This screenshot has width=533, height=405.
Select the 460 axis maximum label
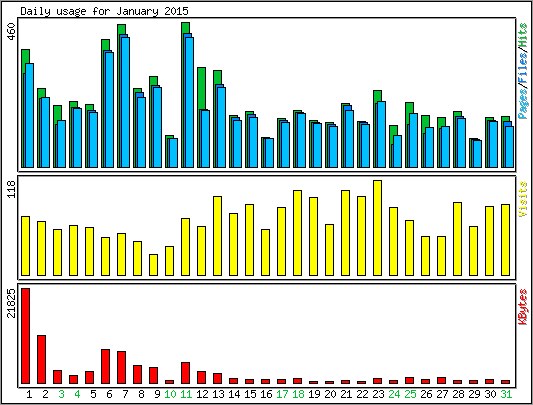click(12, 31)
